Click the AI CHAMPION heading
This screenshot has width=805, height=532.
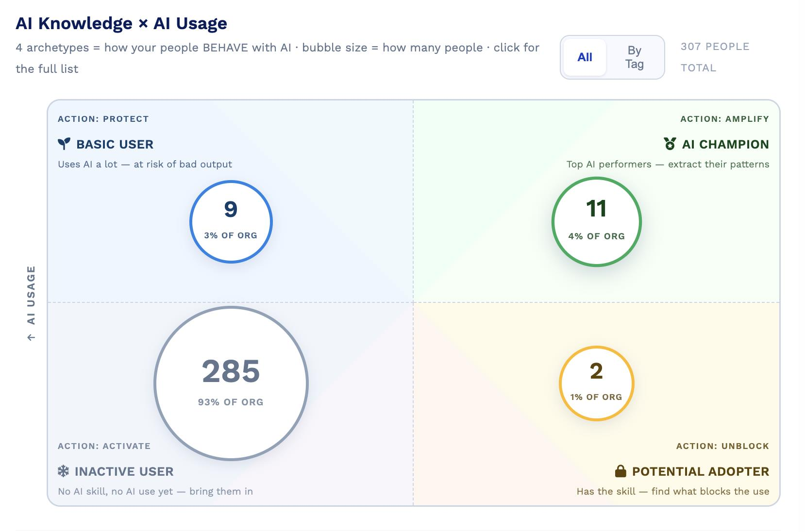point(725,144)
